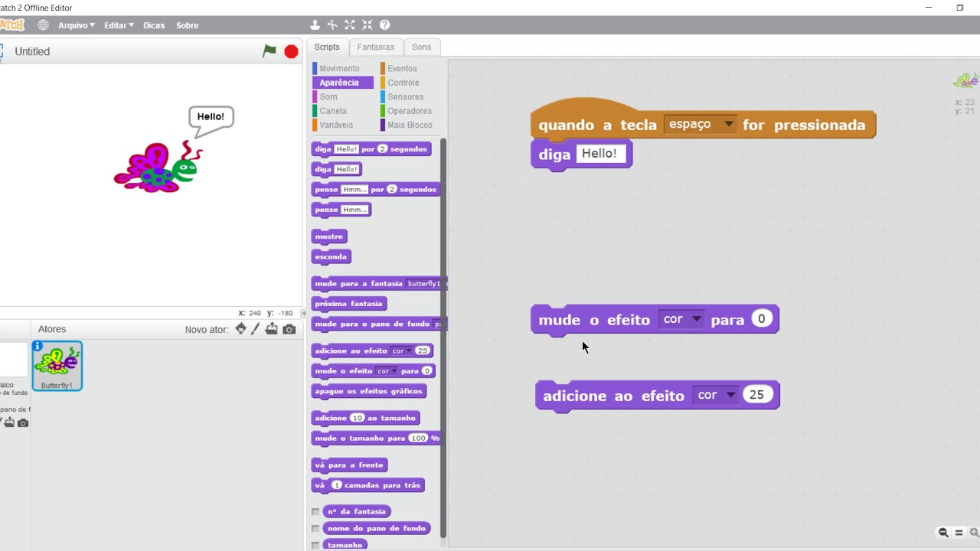Open 'cor' dropdown in palette 'mude o efeito' block
This screenshot has height=551, width=980.
386,371
